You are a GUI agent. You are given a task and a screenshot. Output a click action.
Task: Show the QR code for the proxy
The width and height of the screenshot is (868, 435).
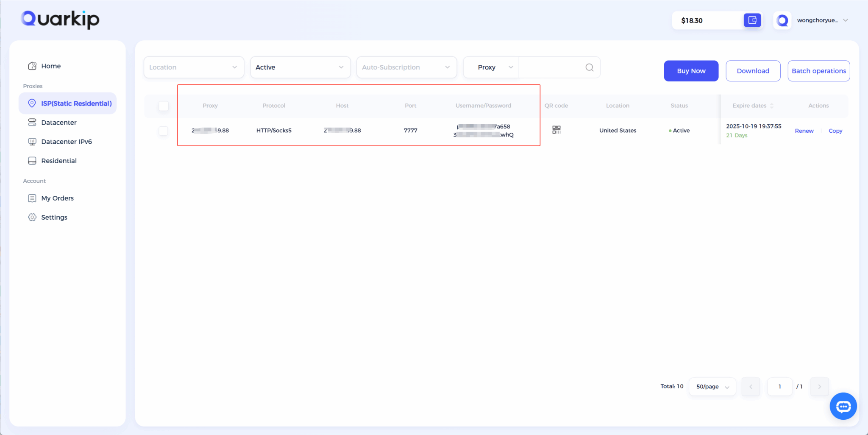tap(556, 130)
